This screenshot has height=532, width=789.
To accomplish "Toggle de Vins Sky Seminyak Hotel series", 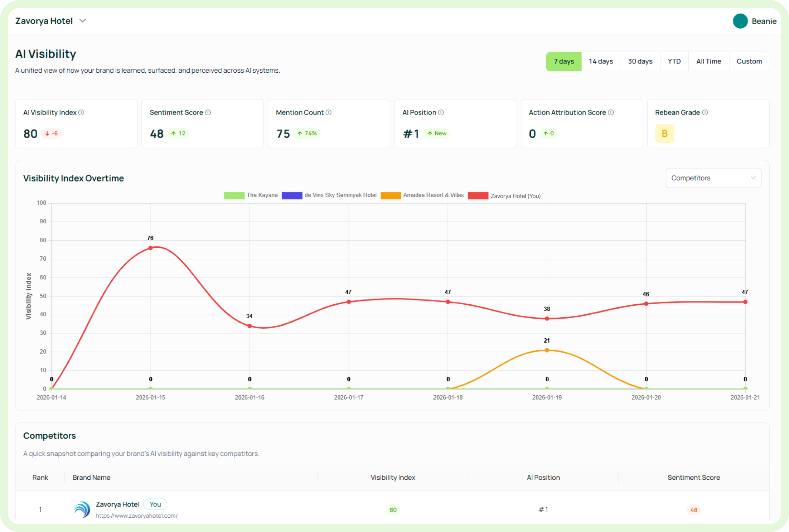I will [329, 195].
